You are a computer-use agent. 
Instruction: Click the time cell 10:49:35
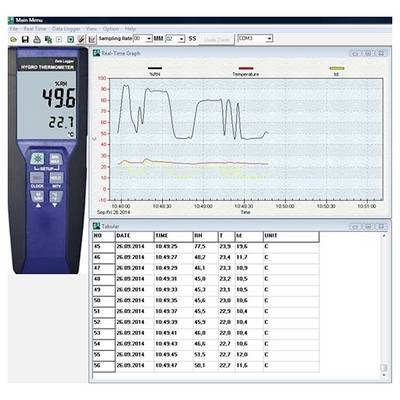click(173, 301)
